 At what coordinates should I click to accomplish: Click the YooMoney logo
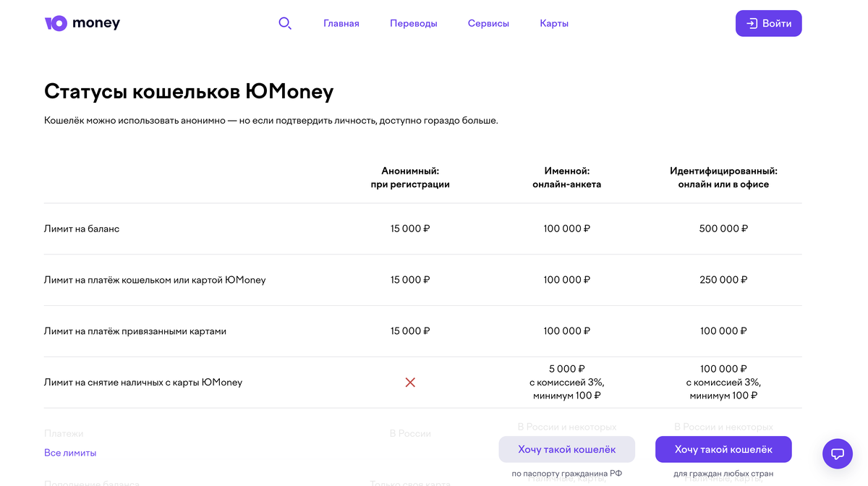coord(82,22)
